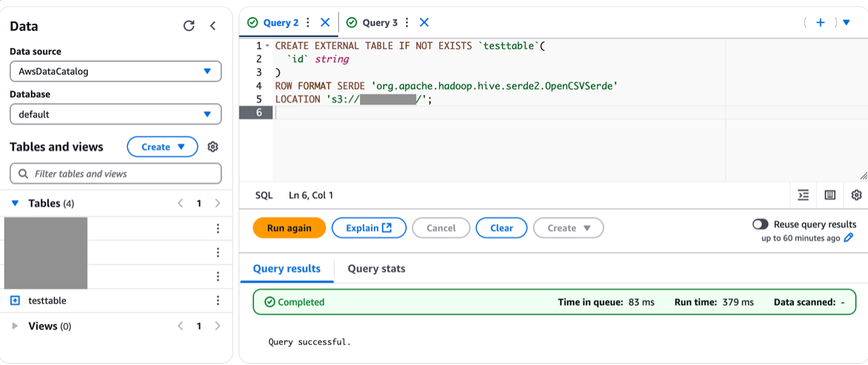Click the SQL language label in status bar
This screenshot has height=365, width=868.
263,195
